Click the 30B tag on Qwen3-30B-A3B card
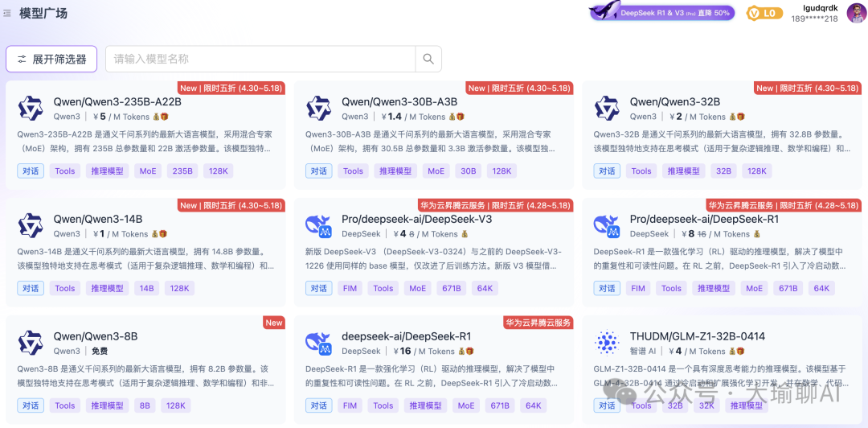This screenshot has width=868, height=428. pyautogui.click(x=469, y=171)
